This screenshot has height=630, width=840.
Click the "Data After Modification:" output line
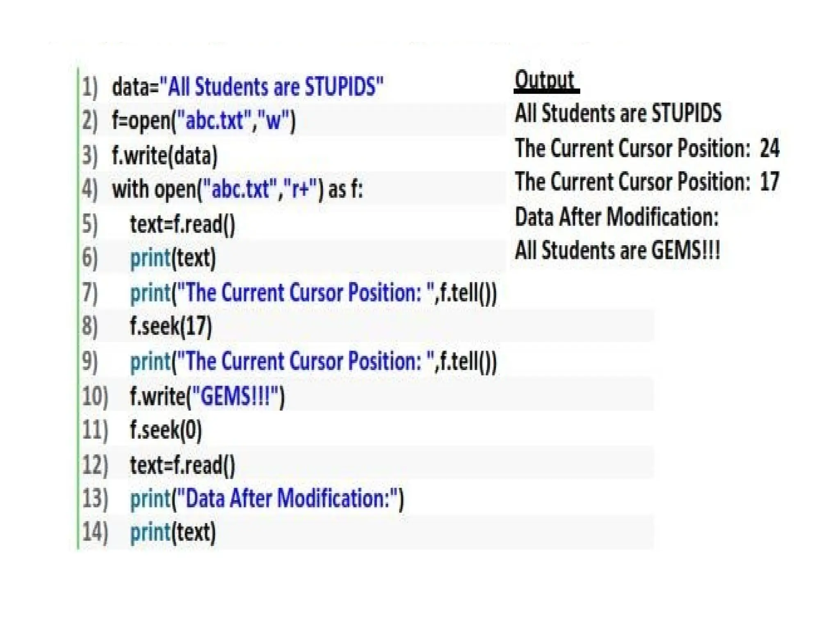[616, 217]
